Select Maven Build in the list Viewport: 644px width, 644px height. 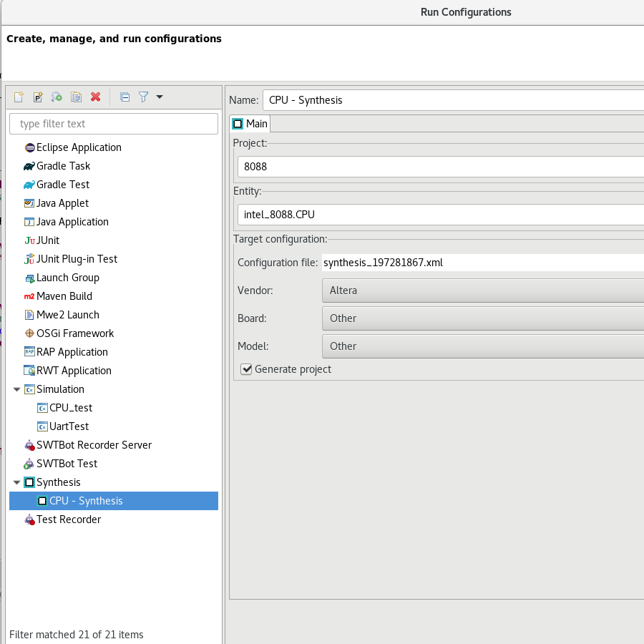[64, 296]
